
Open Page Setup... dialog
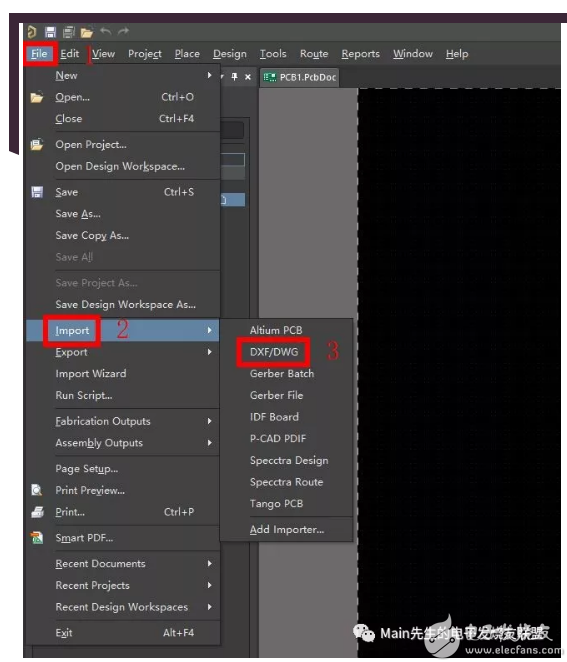point(123,469)
